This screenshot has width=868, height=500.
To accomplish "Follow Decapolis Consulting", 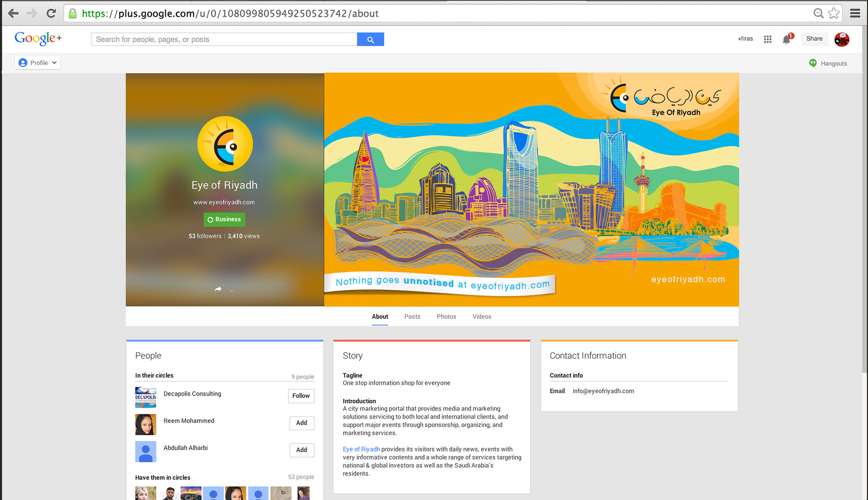I will (301, 396).
